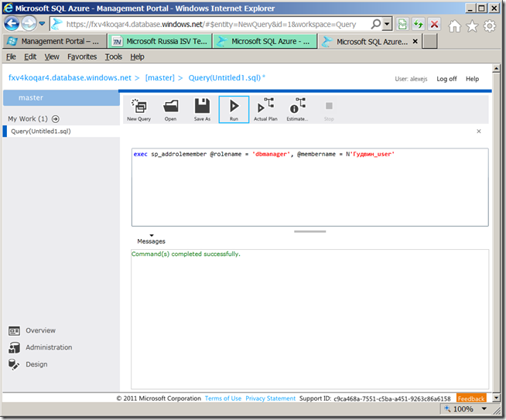Open the Edit menu

click(30, 56)
